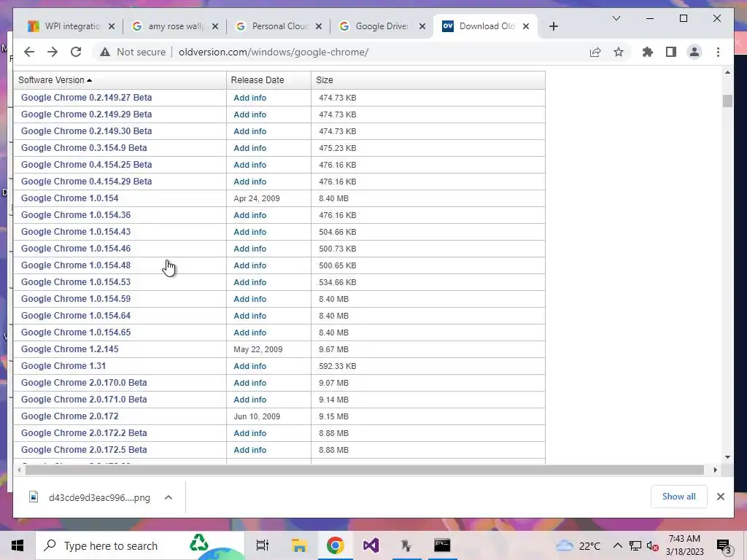
Task: Click Add info for Chrome 1.0.154.36
Action: [x=249, y=215]
